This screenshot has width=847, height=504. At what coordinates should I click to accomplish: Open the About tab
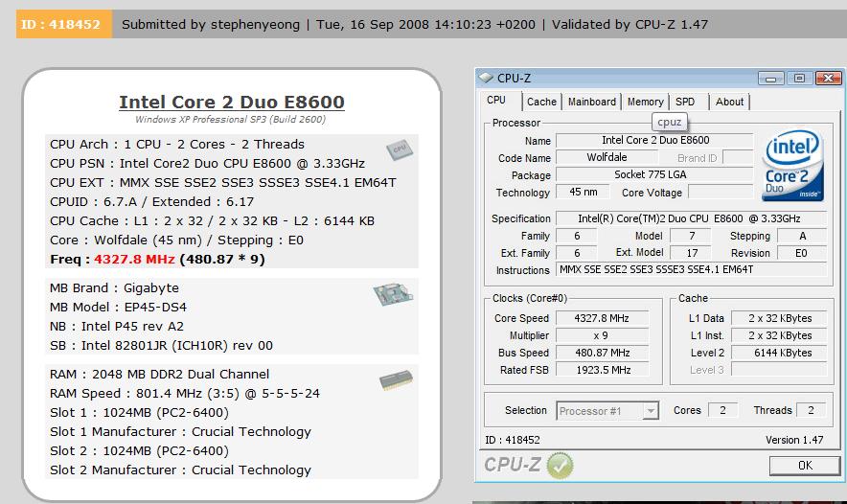[729, 102]
